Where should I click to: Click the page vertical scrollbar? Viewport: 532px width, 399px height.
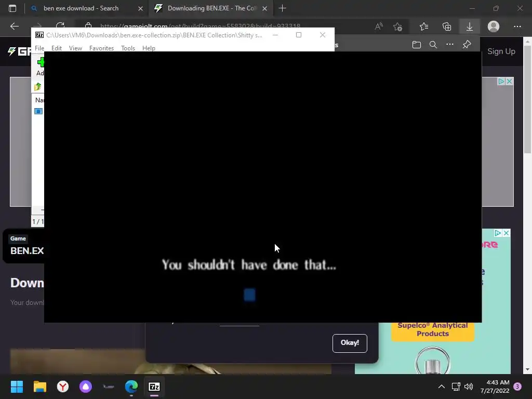[x=527, y=99]
